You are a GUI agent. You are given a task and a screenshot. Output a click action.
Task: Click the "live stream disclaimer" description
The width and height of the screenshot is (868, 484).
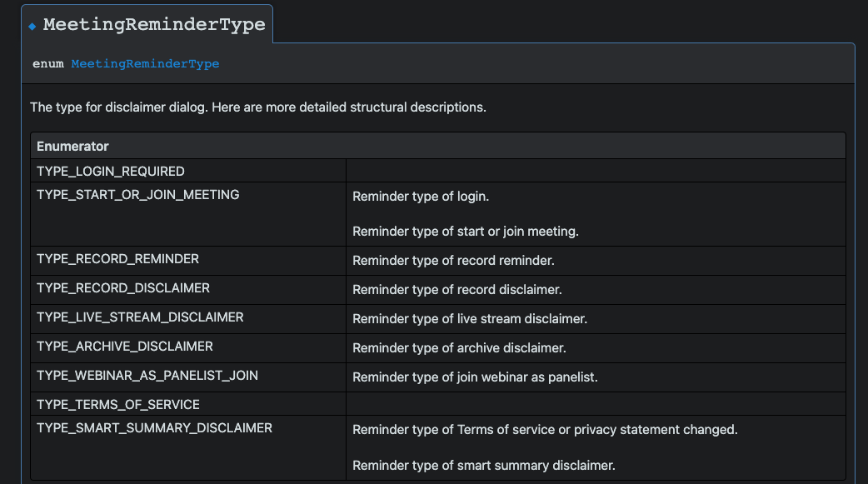[x=470, y=319]
